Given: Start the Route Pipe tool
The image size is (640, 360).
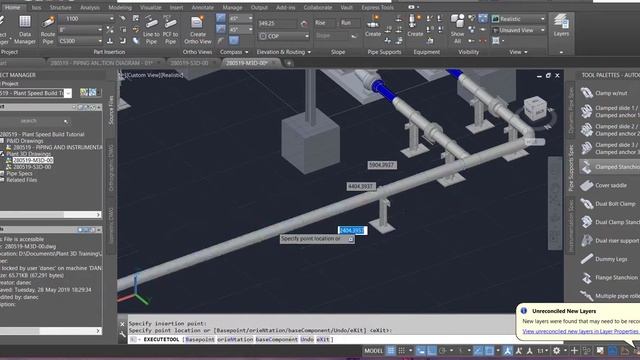Looking at the screenshot, I should [x=48, y=29].
